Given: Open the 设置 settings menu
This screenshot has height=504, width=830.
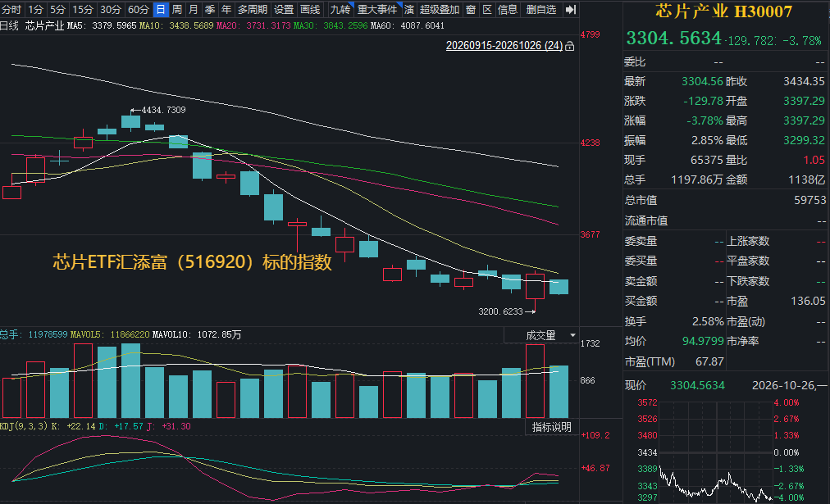Looking at the screenshot, I should click(x=284, y=10).
